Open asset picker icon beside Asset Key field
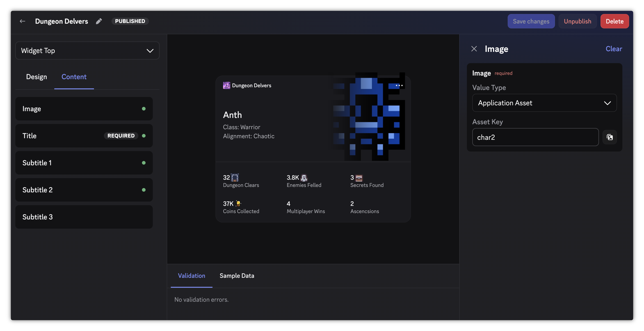Viewport: 644px width, 331px height. pos(610,137)
